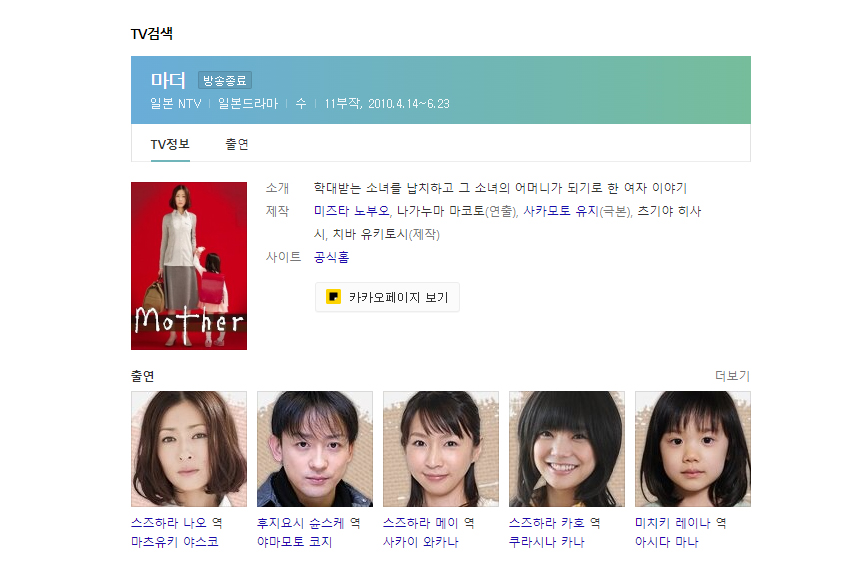Click the 사카모토 유지 writer link

(561, 211)
